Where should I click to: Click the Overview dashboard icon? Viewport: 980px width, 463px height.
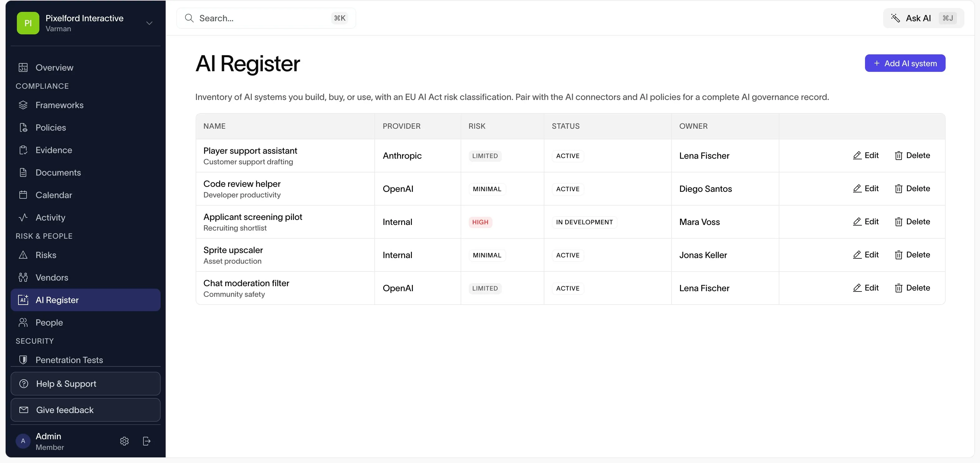click(x=23, y=68)
